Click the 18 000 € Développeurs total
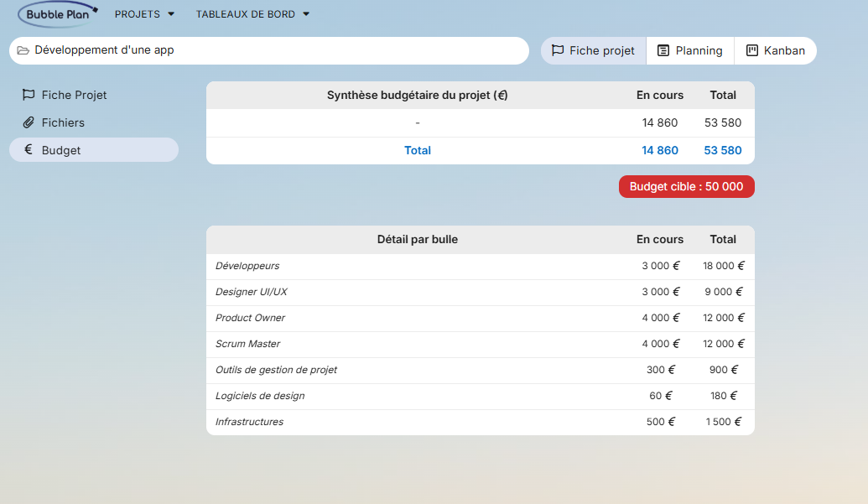The image size is (868, 504). pyautogui.click(x=724, y=266)
